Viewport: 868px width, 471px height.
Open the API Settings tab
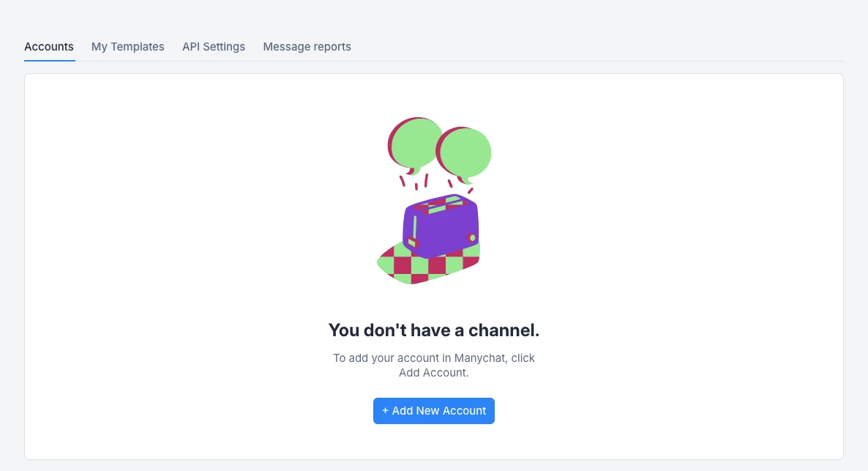(x=214, y=47)
